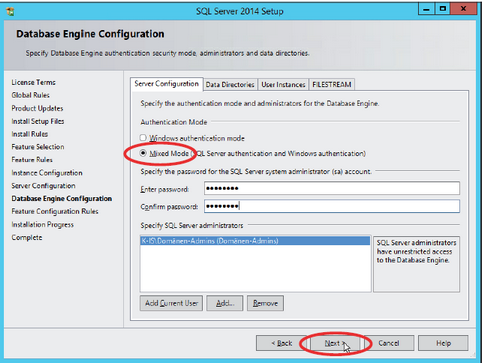Click the Remove button

[265, 303]
